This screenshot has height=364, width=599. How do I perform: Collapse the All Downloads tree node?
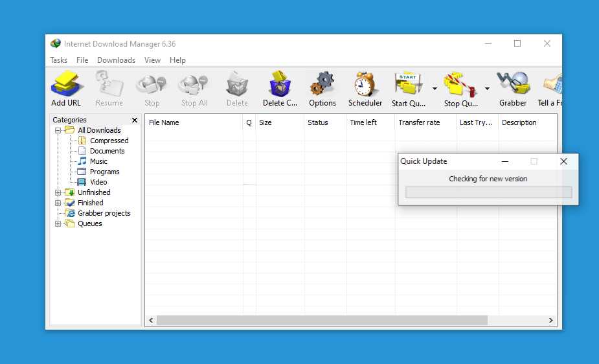(58, 130)
